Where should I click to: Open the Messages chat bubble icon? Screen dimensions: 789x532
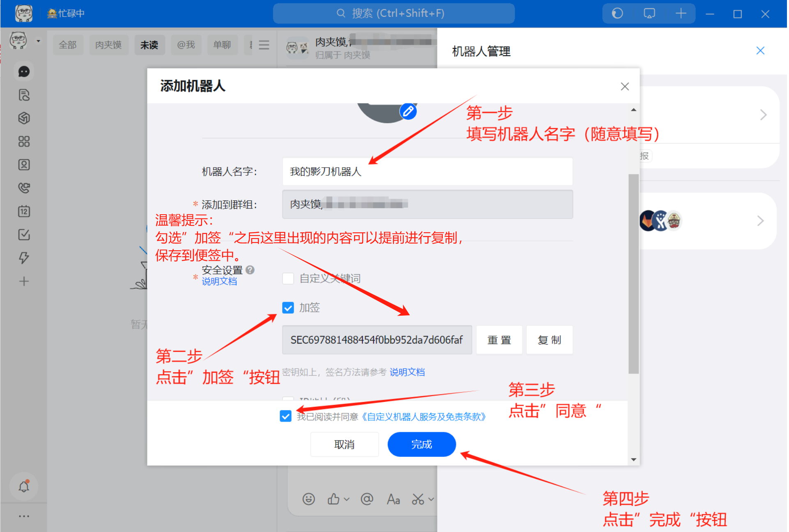click(24, 72)
